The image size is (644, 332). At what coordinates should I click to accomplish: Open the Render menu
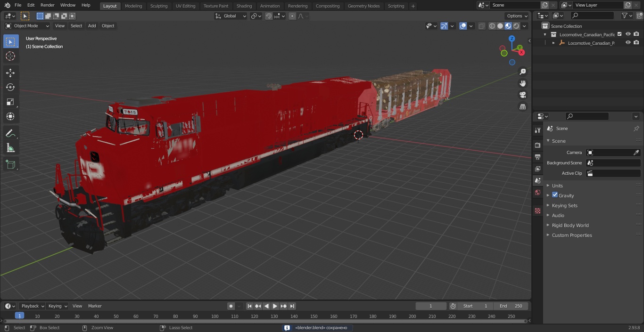47,5
